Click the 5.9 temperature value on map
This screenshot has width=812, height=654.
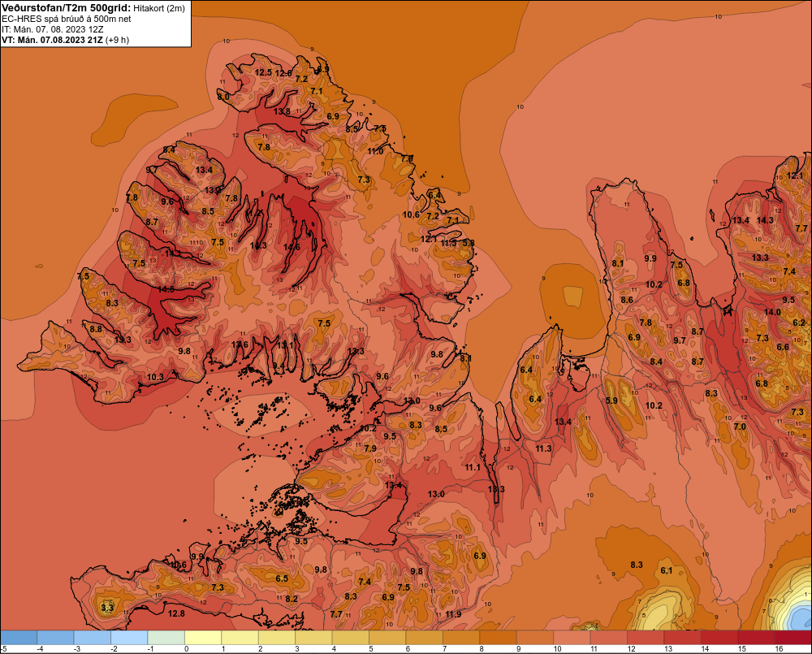pos(611,401)
